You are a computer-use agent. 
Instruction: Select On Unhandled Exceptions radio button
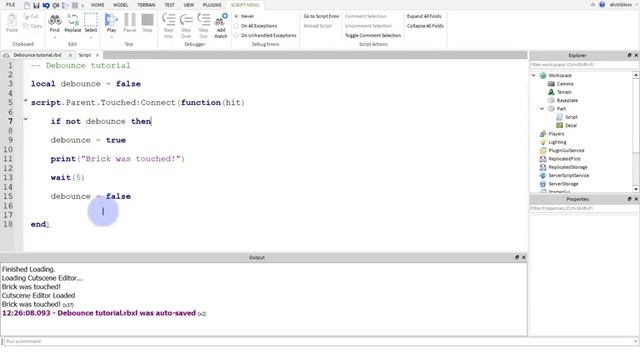pyautogui.click(x=236, y=36)
